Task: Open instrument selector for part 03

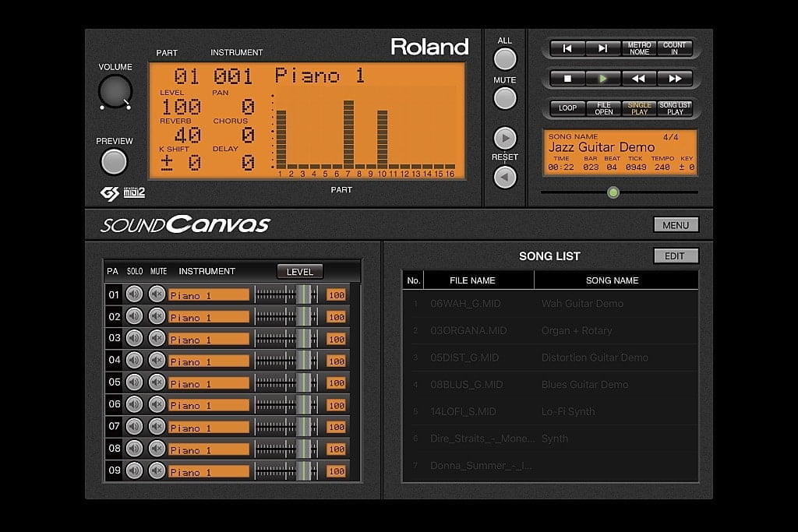Action: 209,340
